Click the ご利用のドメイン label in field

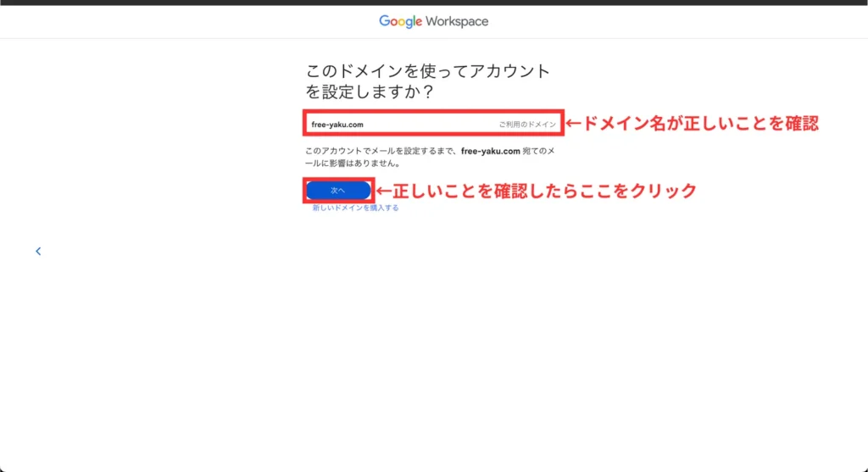[x=527, y=125]
